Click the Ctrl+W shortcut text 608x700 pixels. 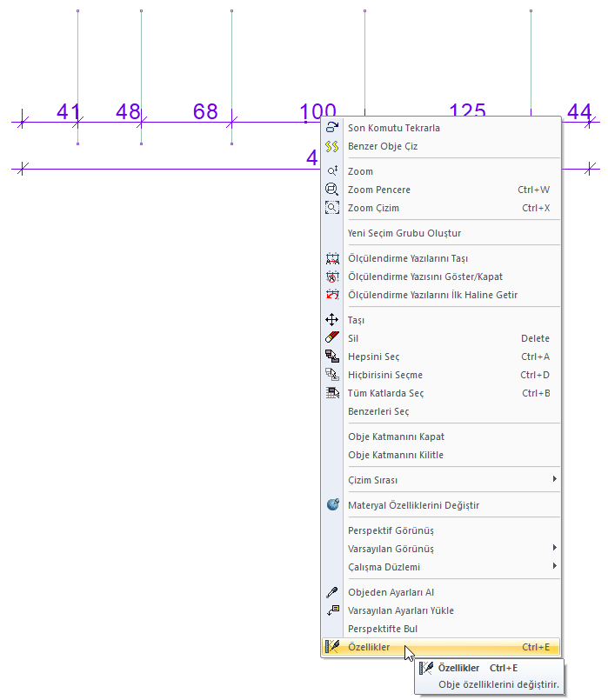tap(533, 190)
